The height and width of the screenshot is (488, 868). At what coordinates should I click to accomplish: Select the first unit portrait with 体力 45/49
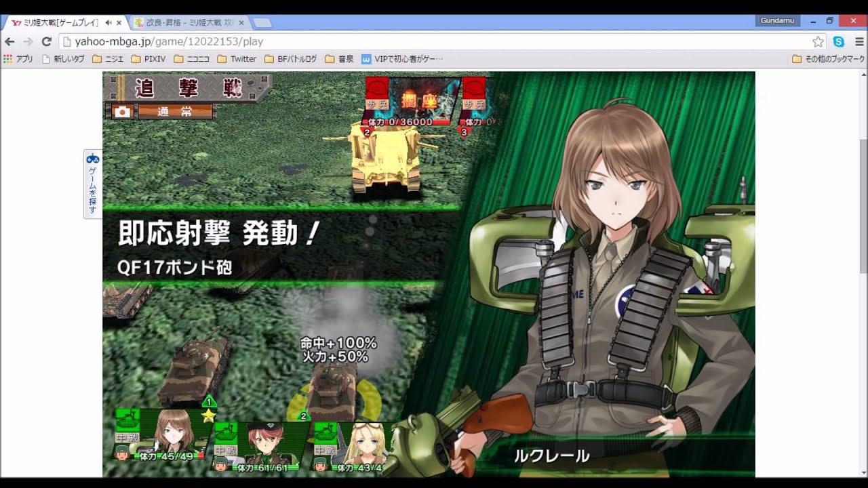click(x=165, y=436)
